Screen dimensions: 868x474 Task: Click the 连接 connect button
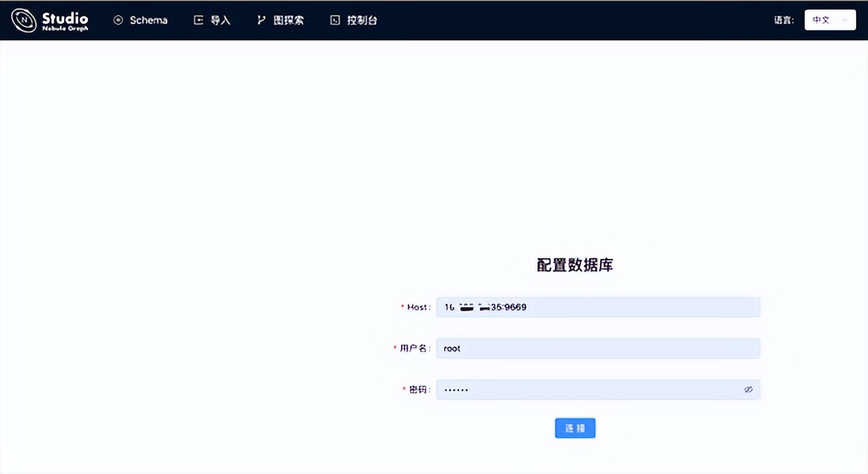[574, 427]
